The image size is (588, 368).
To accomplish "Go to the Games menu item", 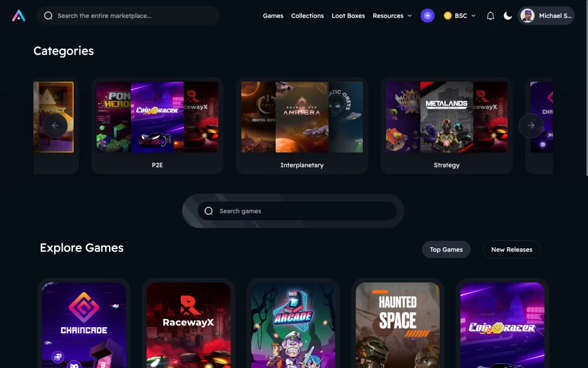I will pos(273,16).
